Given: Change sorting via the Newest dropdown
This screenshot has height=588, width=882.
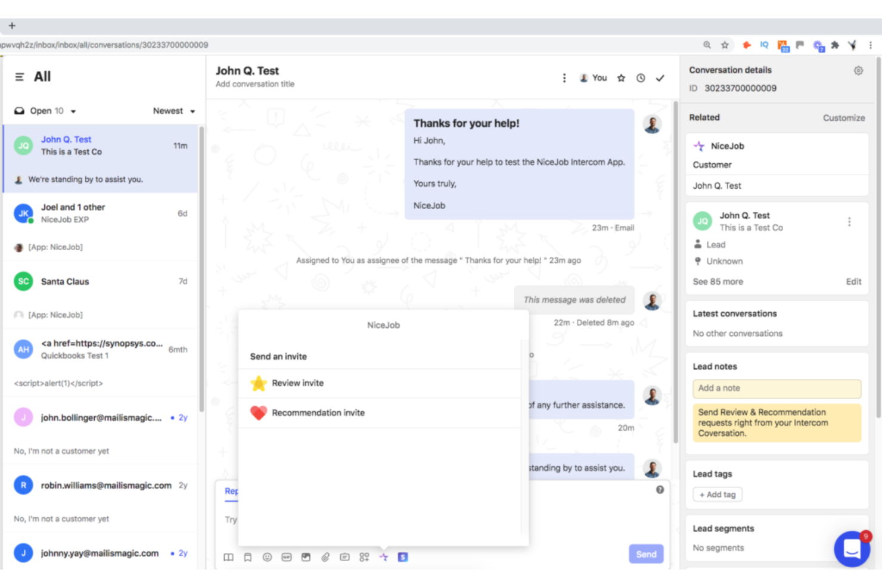Looking at the screenshot, I should pos(173,110).
